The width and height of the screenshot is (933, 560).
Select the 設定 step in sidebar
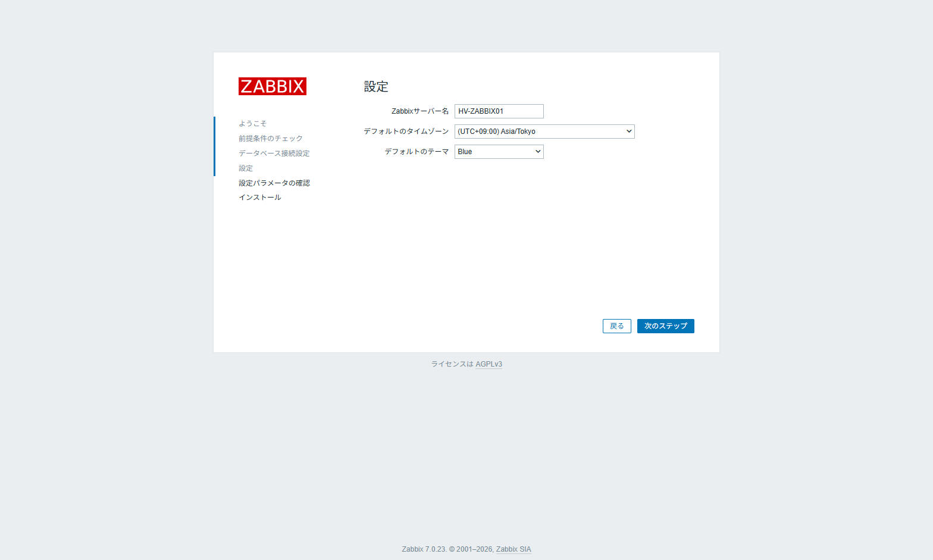[246, 168]
